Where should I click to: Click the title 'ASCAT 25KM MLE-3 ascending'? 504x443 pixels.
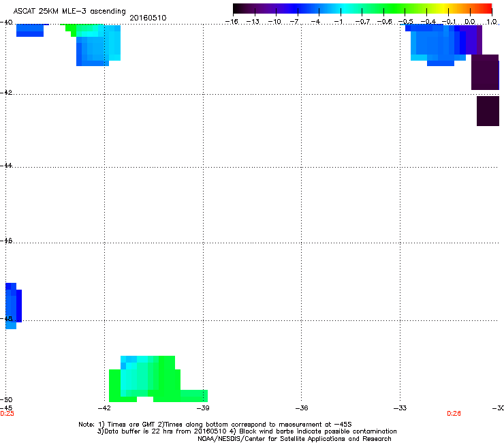click(69, 12)
